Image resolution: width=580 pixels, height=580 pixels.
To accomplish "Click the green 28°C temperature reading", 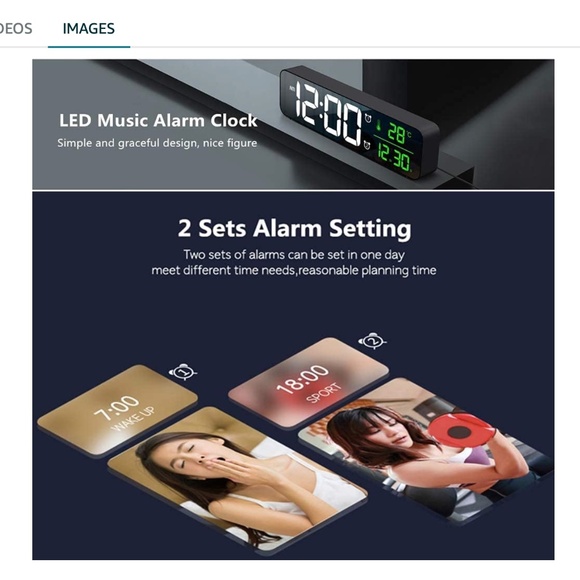I will (x=399, y=132).
